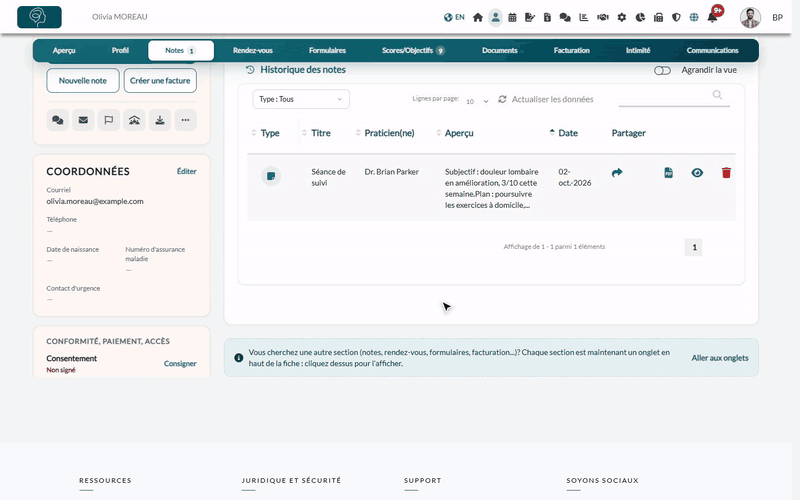The width and height of the screenshot is (800, 500).
Task: Open the sidebar chat bubbles quick action
Action: coord(58,120)
